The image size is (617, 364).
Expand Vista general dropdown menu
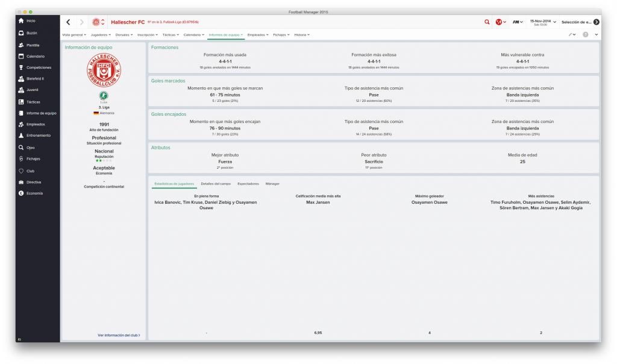pyautogui.click(x=74, y=34)
